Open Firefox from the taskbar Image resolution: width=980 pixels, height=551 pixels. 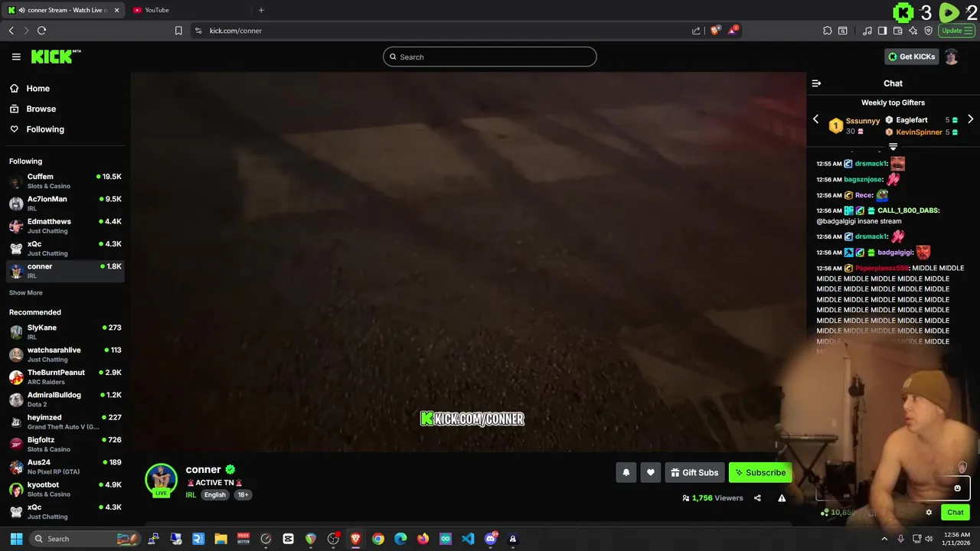(423, 539)
